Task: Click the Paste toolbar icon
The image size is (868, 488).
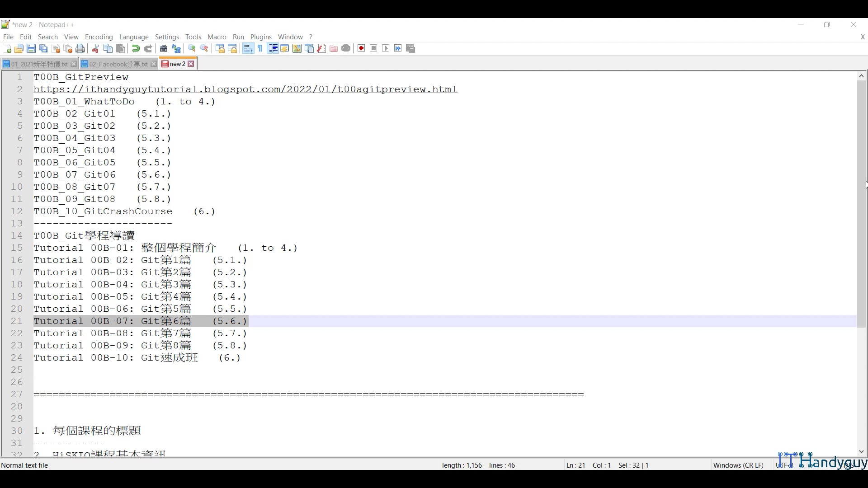Action: point(120,48)
